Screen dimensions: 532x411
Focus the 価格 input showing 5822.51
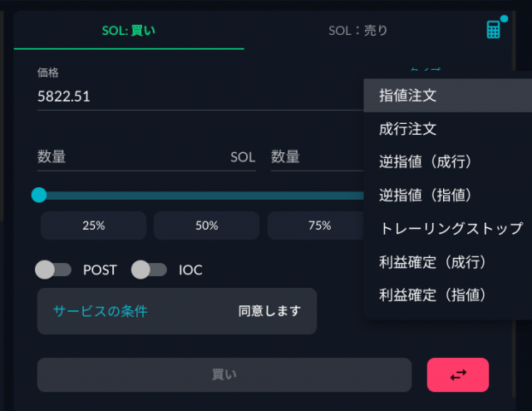pyautogui.click(x=200, y=97)
